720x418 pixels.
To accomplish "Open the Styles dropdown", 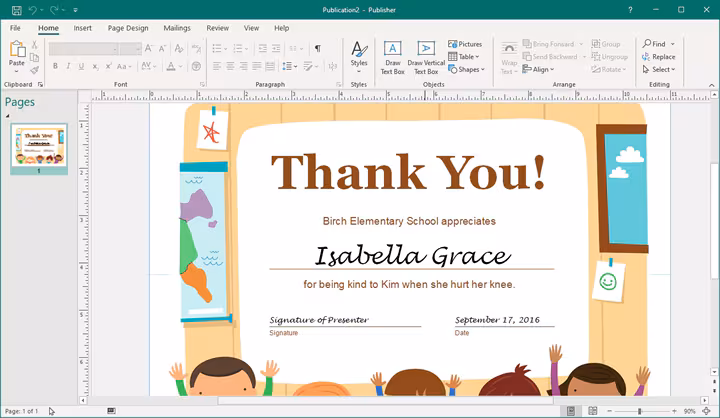I will coord(359,58).
